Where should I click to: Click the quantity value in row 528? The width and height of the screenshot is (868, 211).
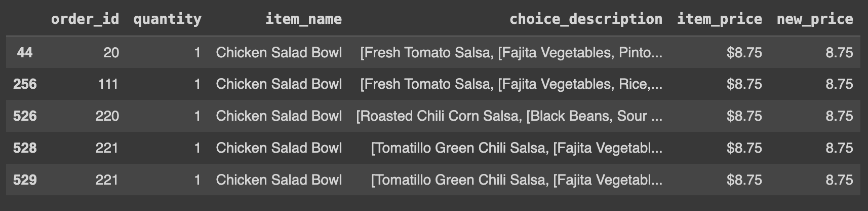pyautogui.click(x=197, y=148)
